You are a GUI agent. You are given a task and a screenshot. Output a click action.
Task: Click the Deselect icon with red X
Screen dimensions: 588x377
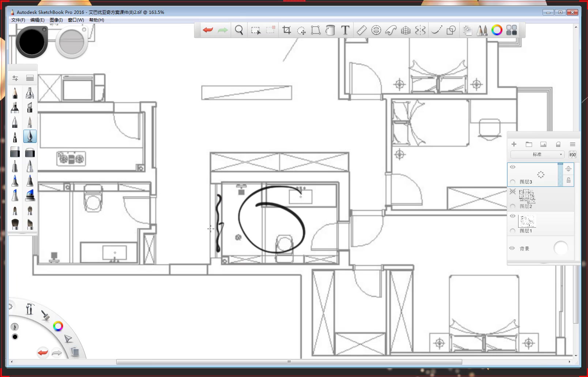(271, 30)
